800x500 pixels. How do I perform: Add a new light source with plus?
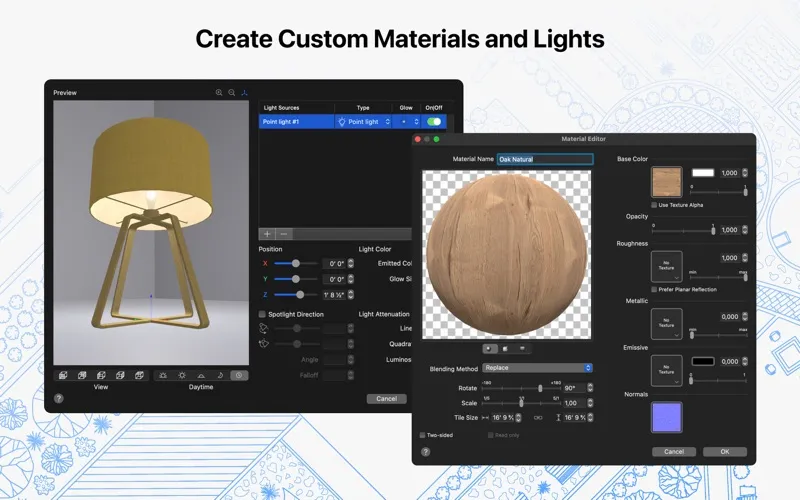(267, 233)
